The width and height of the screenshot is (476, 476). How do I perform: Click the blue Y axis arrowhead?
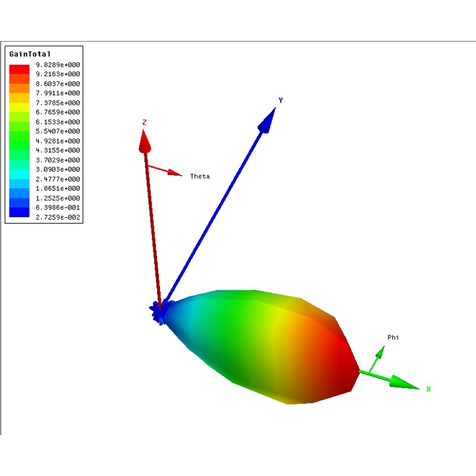click(267, 120)
